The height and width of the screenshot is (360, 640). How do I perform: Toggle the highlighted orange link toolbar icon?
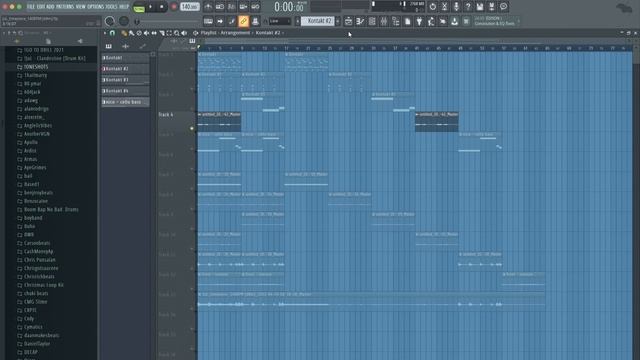tap(243, 21)
